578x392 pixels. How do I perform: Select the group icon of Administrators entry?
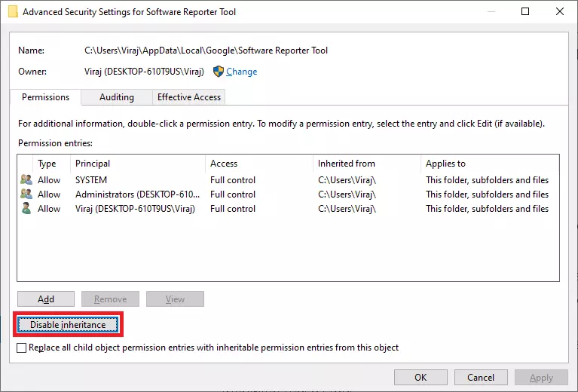click(x=26, y=194)
